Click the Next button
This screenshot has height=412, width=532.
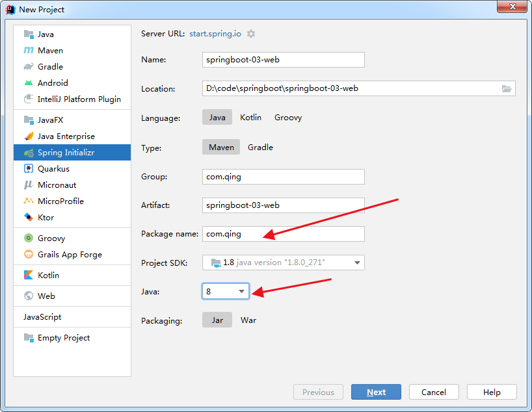376,392
